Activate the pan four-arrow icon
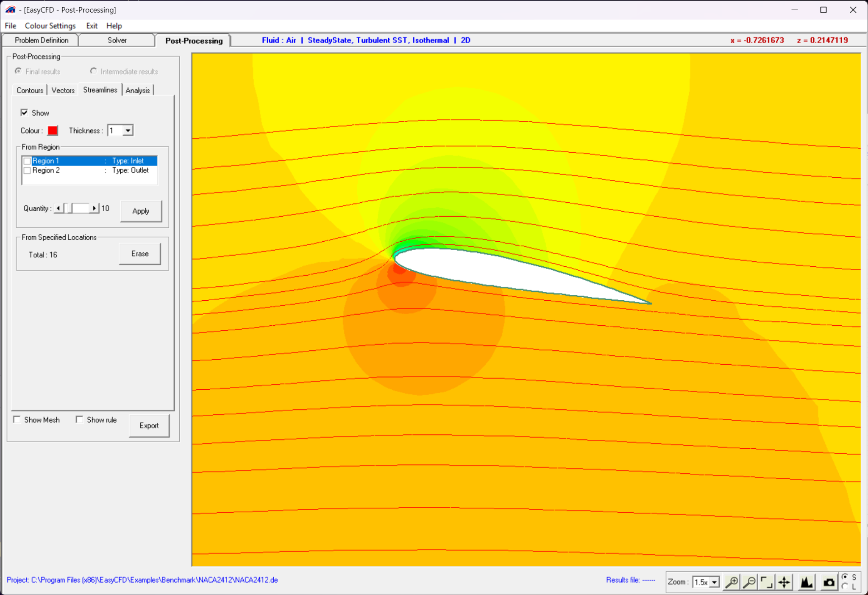Viewport: 868px width, 595px height. (x=784, y=582)
